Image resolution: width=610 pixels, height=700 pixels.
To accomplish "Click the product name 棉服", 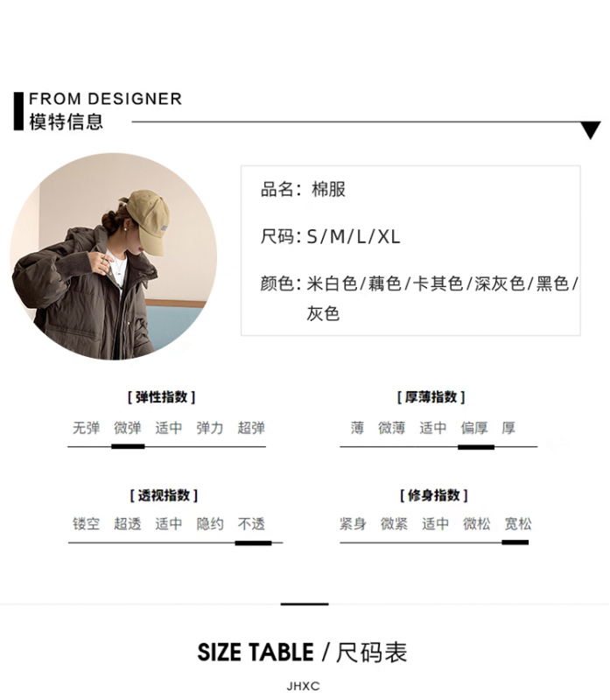I will pyautogui.click(x=329, y=189).
